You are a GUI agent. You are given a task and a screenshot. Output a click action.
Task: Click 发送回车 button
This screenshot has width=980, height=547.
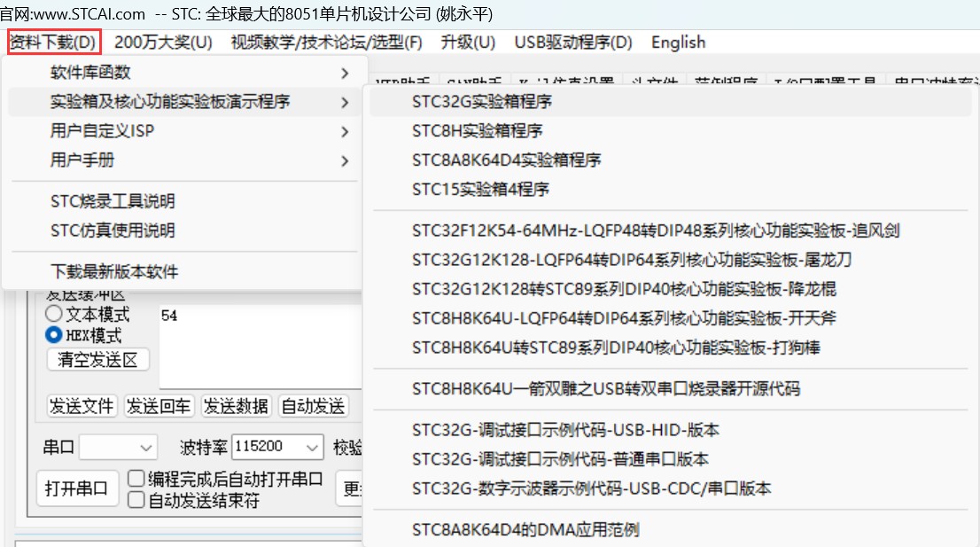159,406
